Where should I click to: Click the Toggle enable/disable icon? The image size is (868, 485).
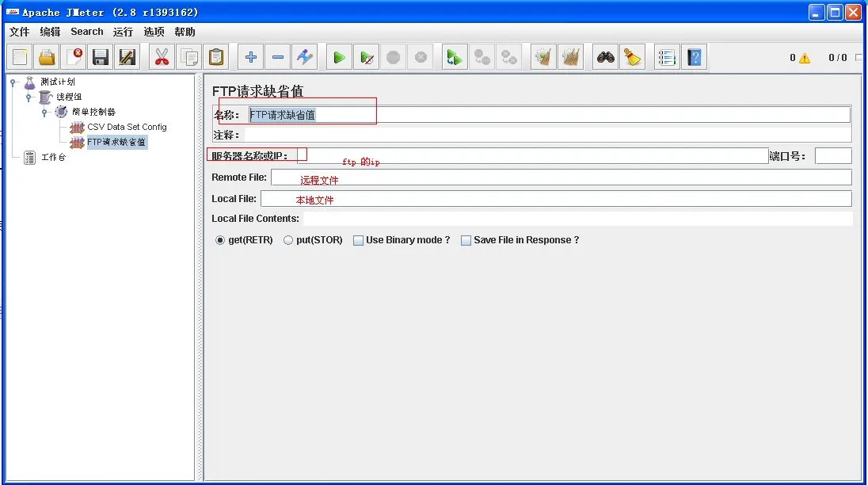tap(304, 57)
